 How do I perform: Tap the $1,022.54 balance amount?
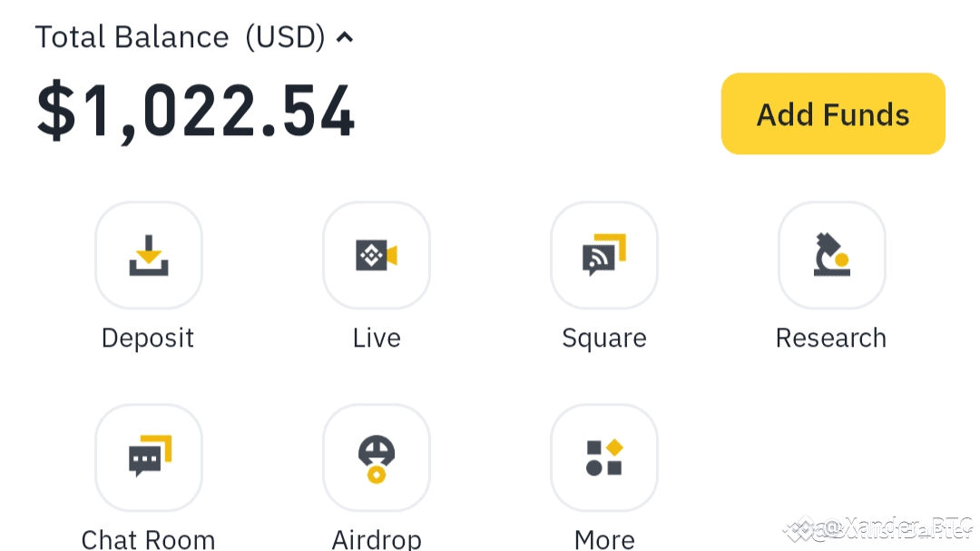(196, 112)
